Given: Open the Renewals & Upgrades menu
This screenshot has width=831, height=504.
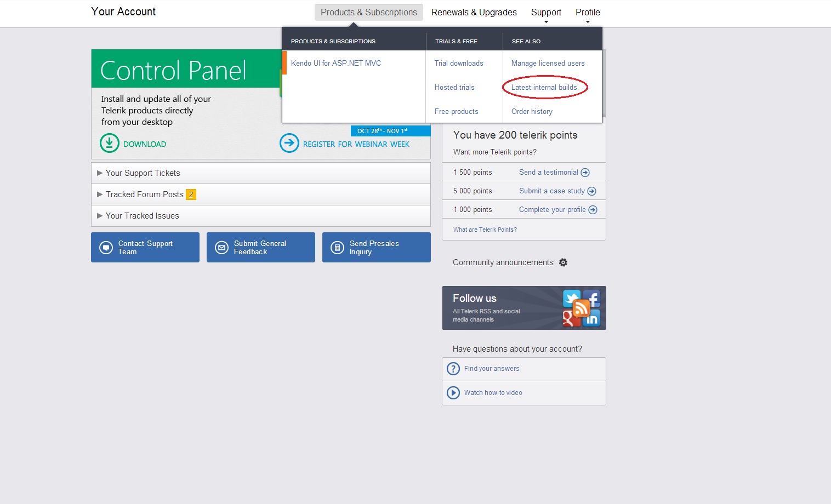Looking at the screenshot, I should pyautogui.click(x=474, y=12).
